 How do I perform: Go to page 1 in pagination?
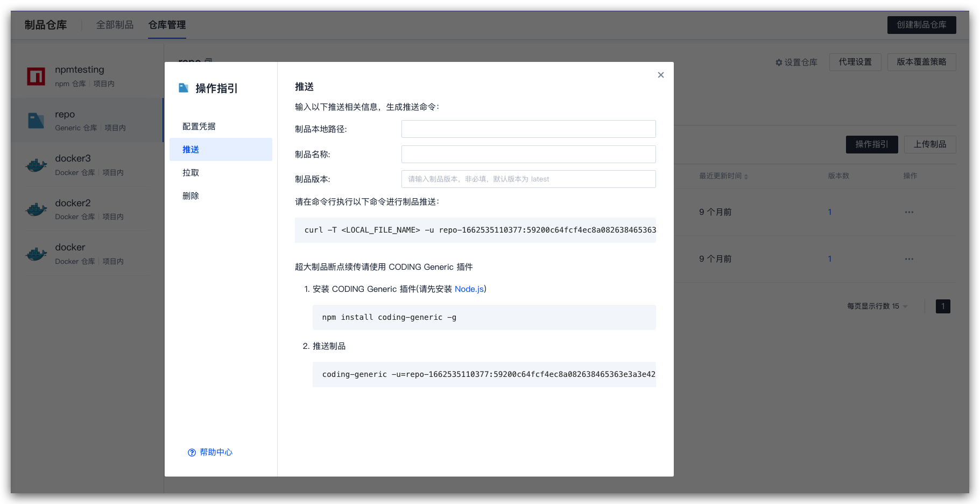click(943, 306)
